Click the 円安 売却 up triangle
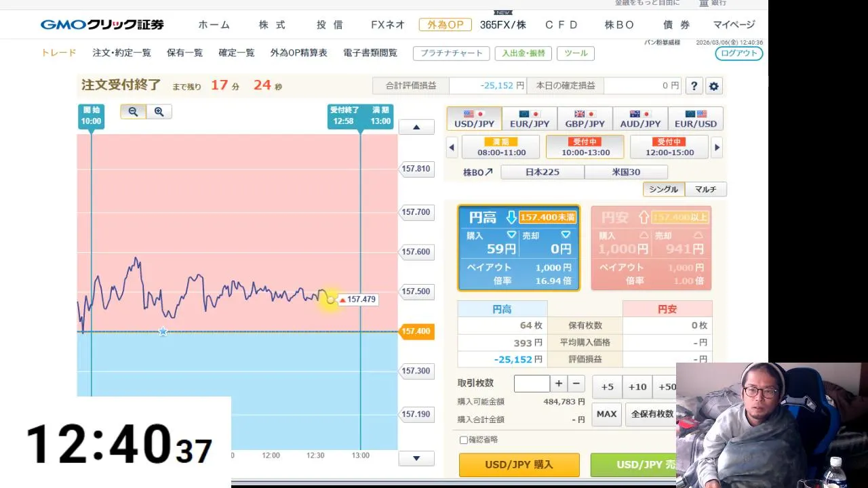This screenshot has width=868, height=488. 698,235
